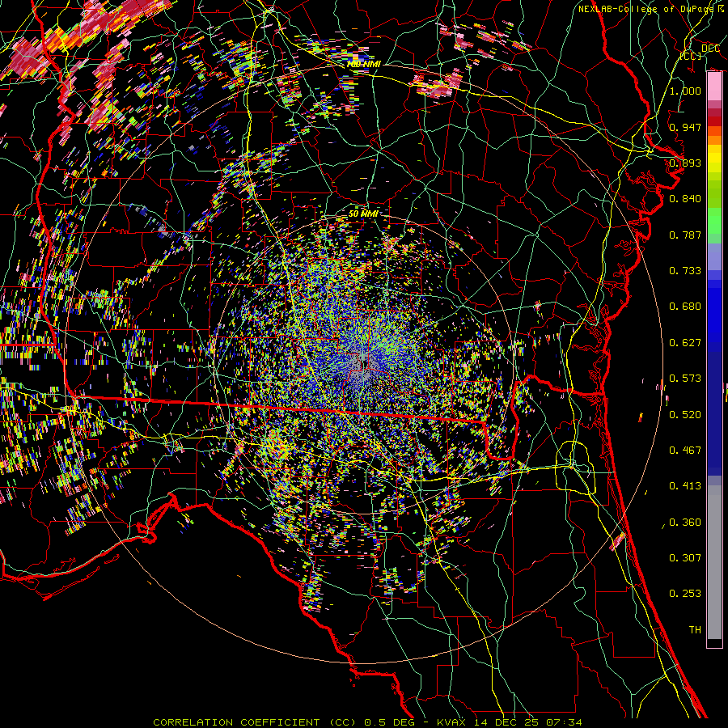Click the [CC] label above the legend
Image resolution: width=728 pixels, height=728 pixels.
pyautogui.click(x=691, y=56)
